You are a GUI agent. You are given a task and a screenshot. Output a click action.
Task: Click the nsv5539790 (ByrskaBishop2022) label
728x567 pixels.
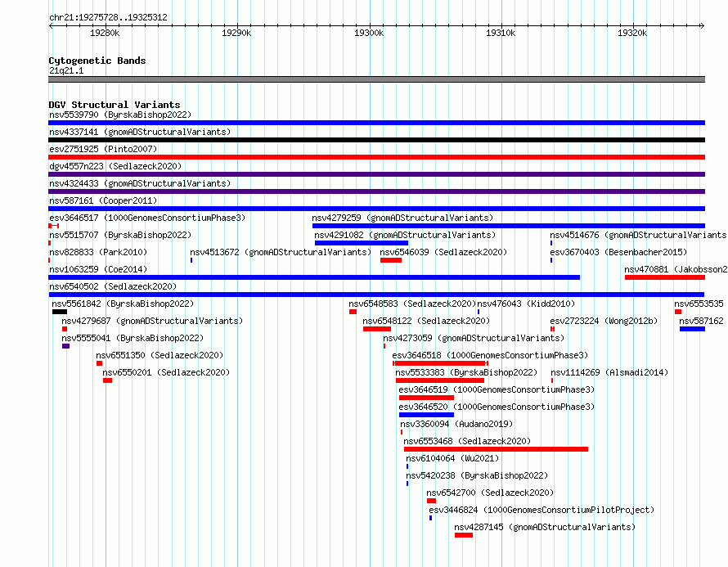click(120, 115)
